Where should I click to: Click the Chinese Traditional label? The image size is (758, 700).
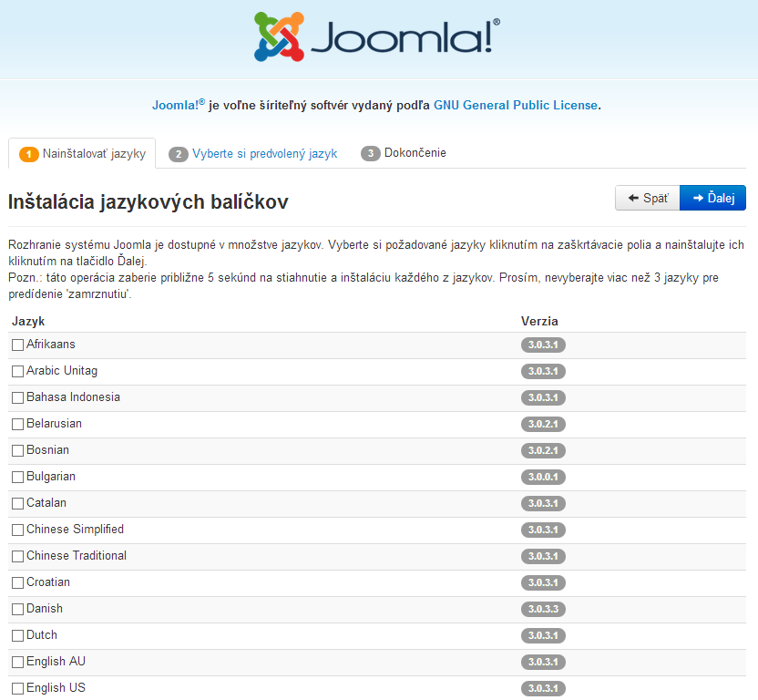77,556
